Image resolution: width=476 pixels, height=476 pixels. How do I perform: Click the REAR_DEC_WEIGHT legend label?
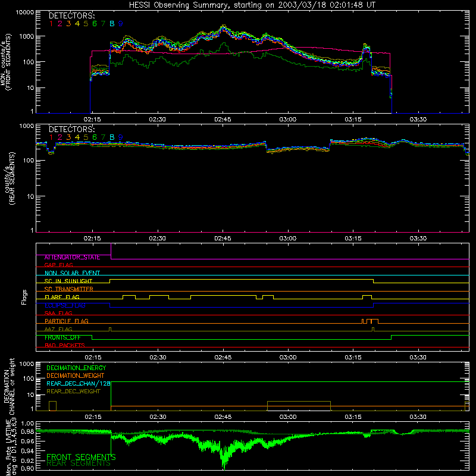pos(73,392)
